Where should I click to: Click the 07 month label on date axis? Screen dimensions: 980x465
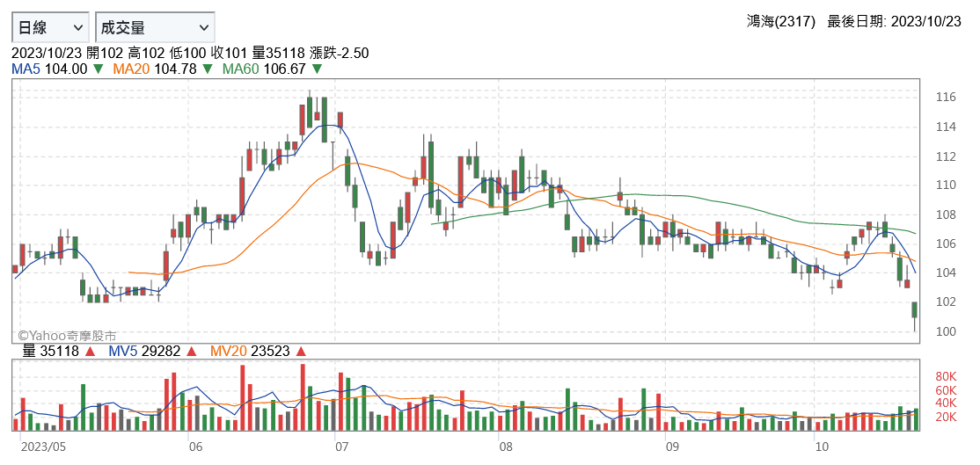(x=341, y=447)
